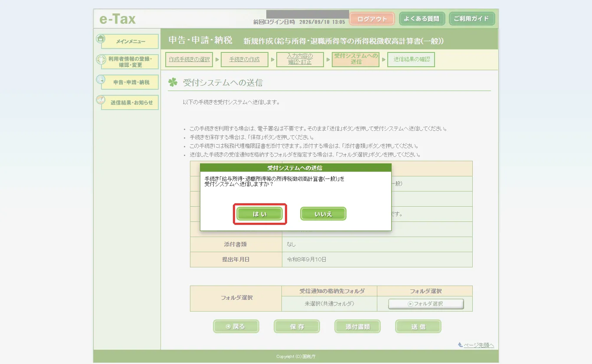Image resolution: width=592 pixels, height=364 pixels.
Task: Click the 以下の手続きを受付システムへ送信します。 sentence
Action: [231, 103]
